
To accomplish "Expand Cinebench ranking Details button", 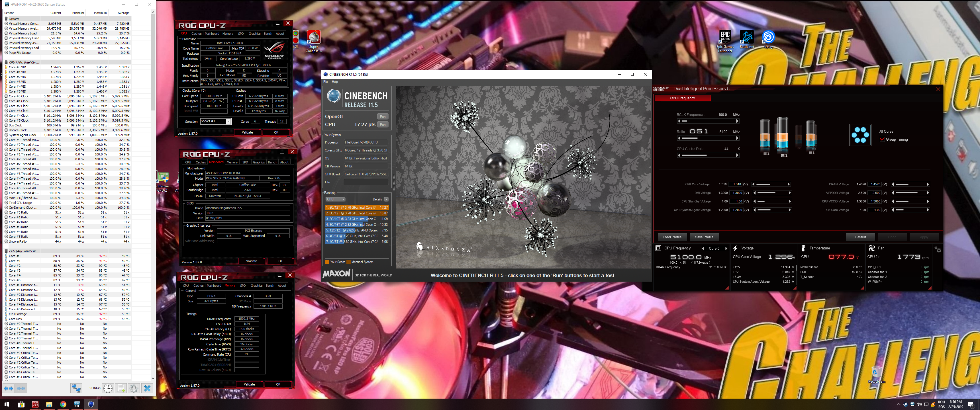I will 386,199.
